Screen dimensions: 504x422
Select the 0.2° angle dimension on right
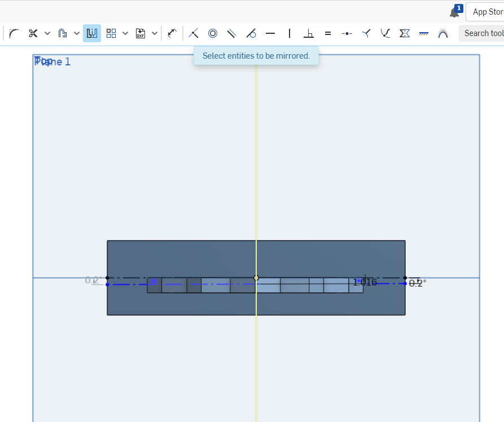417,283
